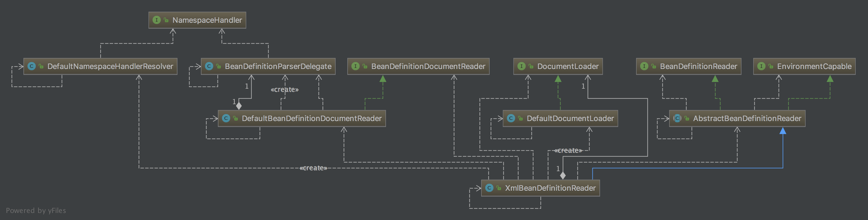Click the EnvironmentCapable interface icon

pos(761,66)
